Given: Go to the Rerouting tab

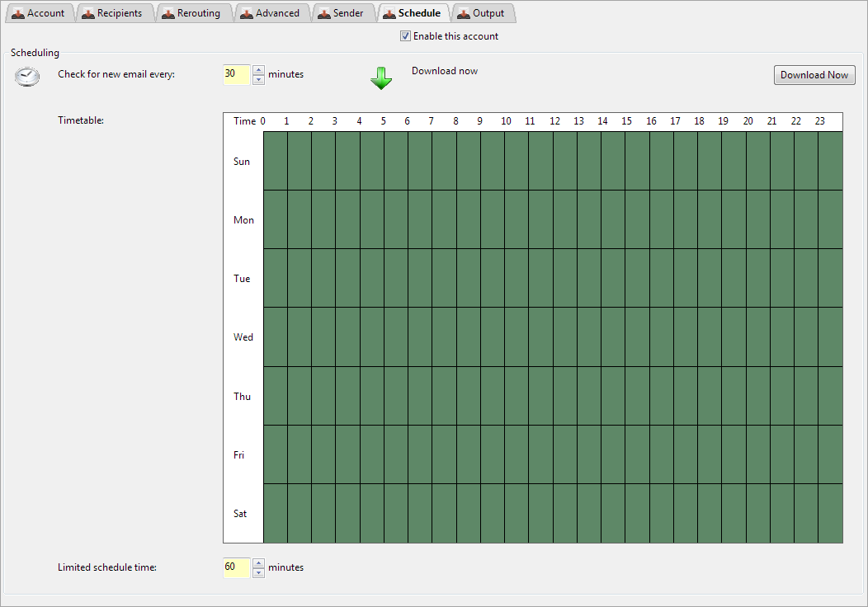Looking at the screenshot, I should point(191,13).
